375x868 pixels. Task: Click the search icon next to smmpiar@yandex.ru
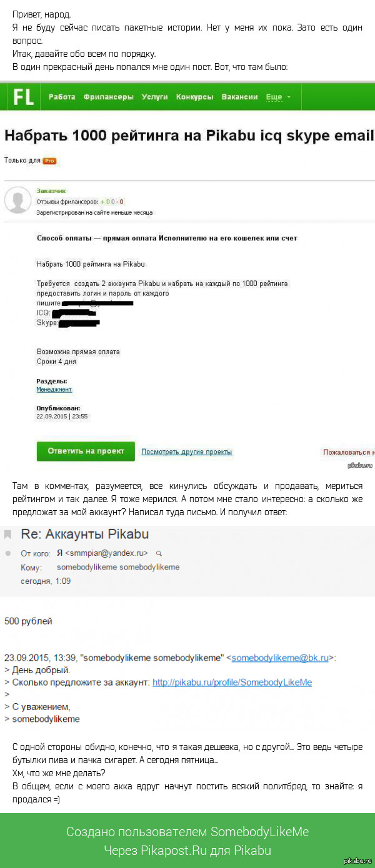coord(158,553)
